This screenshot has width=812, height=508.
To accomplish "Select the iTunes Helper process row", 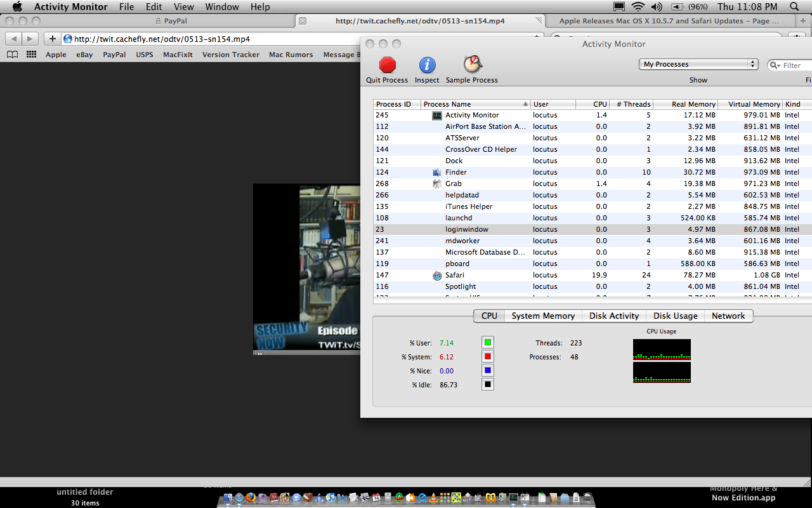I will click(593, 206).
